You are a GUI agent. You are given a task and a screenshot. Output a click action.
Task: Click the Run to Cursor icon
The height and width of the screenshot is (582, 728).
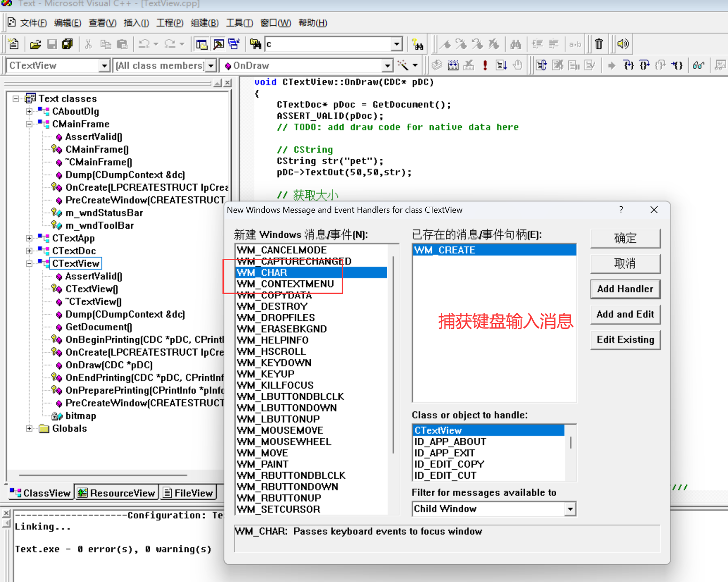pyautogui.click(x=677, y=65)
